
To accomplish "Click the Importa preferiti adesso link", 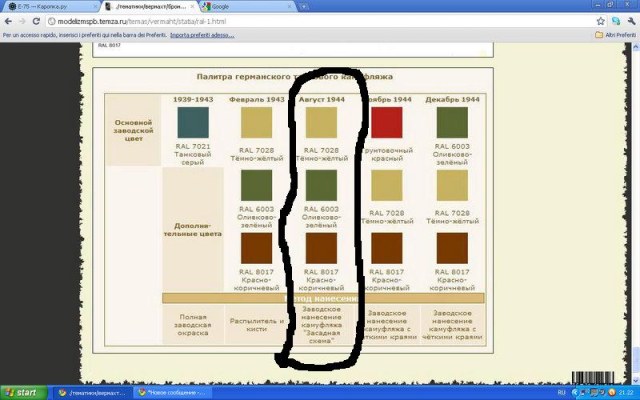I will [x=209, y=34].
